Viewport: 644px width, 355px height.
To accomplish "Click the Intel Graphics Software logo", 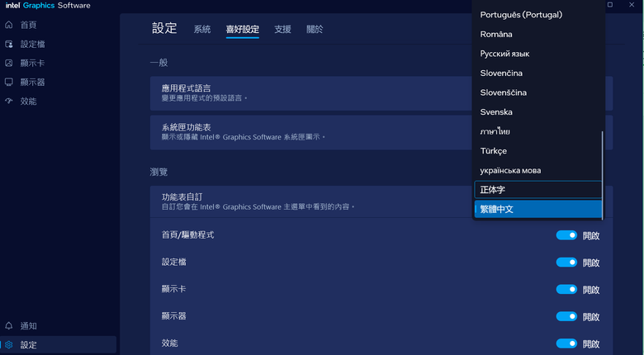I will coord(48,5).
